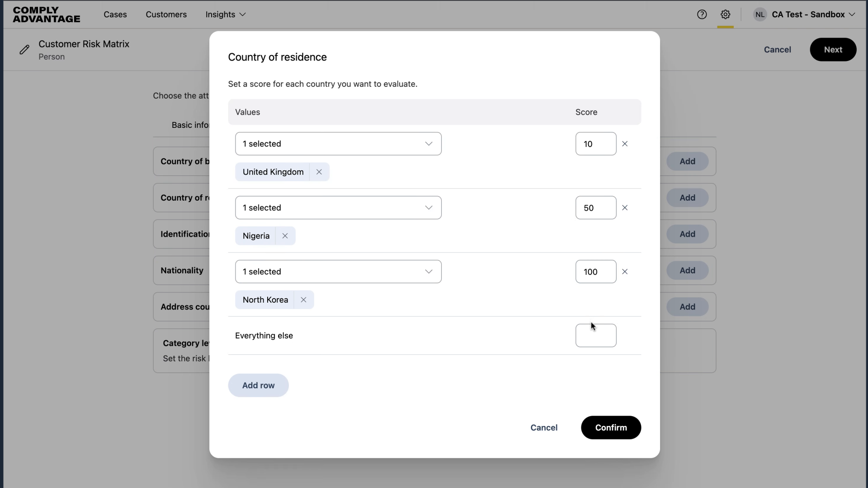Delete the row scored 100
Screen dimensions: 868x488
(625, 272)
